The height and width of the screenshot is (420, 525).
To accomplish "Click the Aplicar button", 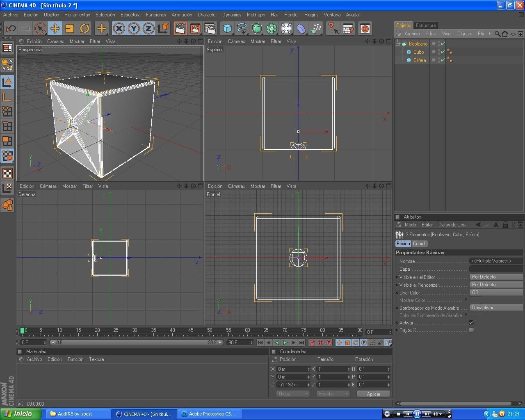I will pos(374,394).
